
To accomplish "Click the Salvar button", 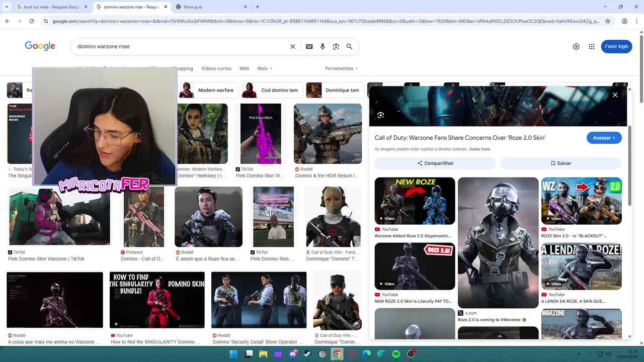I will pos(560,163).
